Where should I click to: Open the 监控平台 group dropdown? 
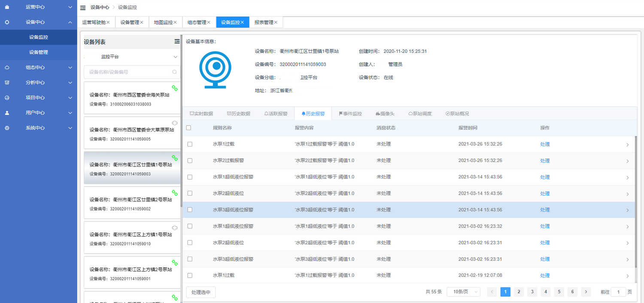132,57
